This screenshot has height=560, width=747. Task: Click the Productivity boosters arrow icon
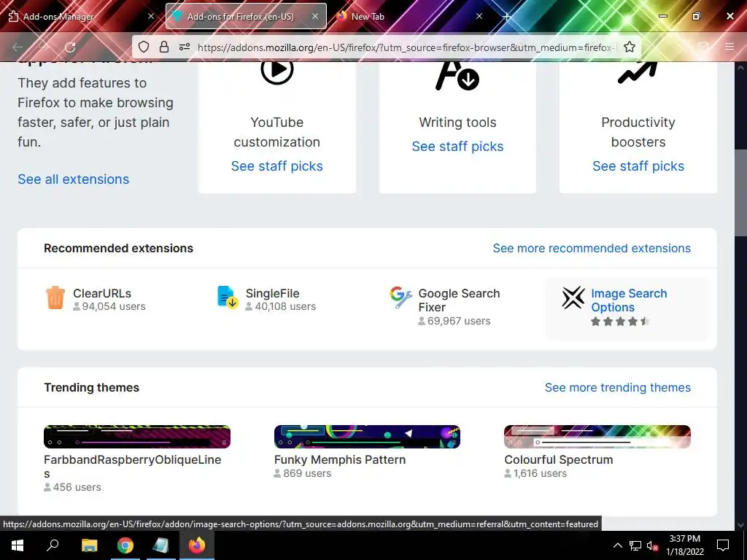[638, 72]
